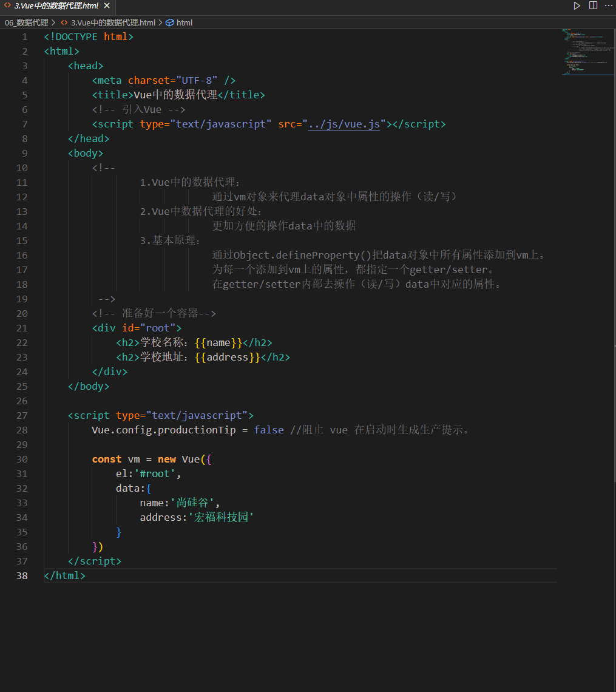
Task: Click comment 3.基本原理
Action: tap(171, 240)
